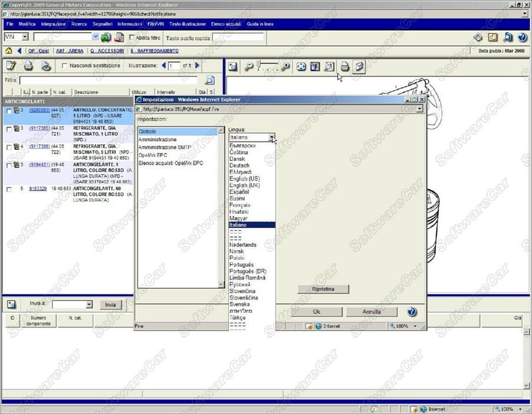Open the 'Ricerca' menu
532x414 pixels.
tap(79, 24)
